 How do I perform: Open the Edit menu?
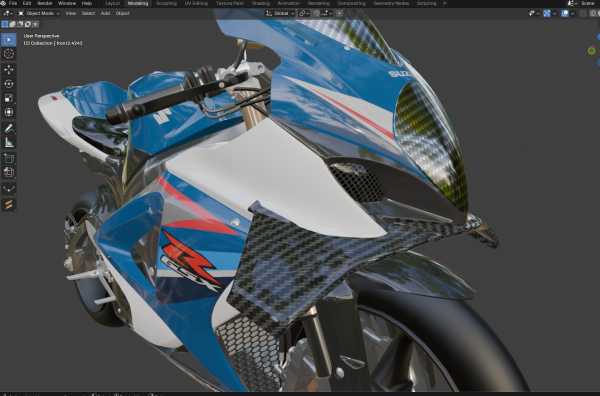point(27,3)
